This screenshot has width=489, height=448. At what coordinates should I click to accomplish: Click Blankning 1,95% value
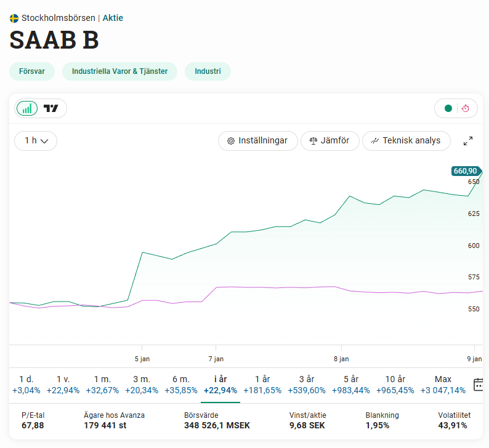[378, 426]
